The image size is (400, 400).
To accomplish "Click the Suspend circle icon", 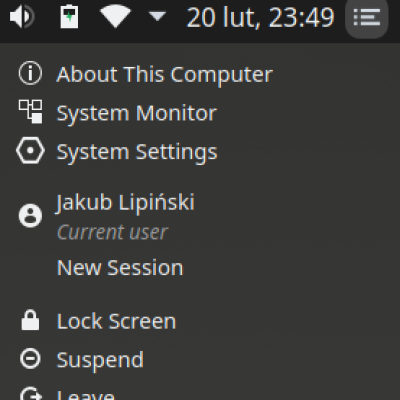I will pos(30,359).
